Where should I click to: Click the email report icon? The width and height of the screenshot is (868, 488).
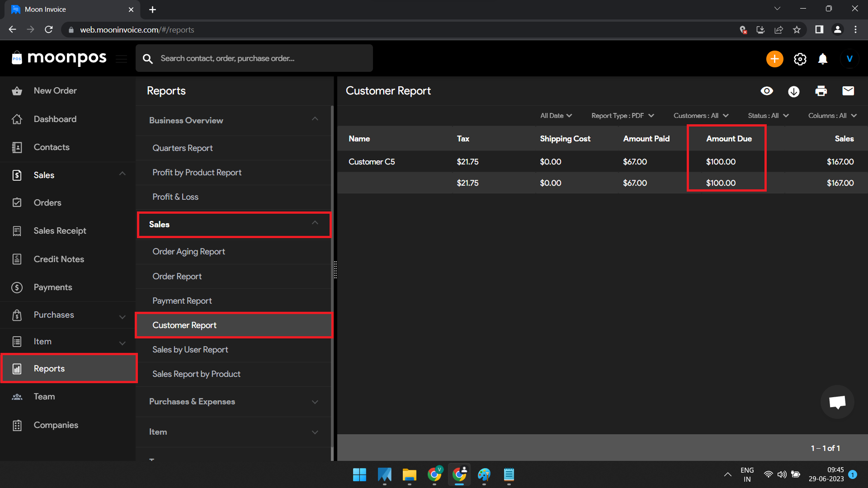[849, 91]
